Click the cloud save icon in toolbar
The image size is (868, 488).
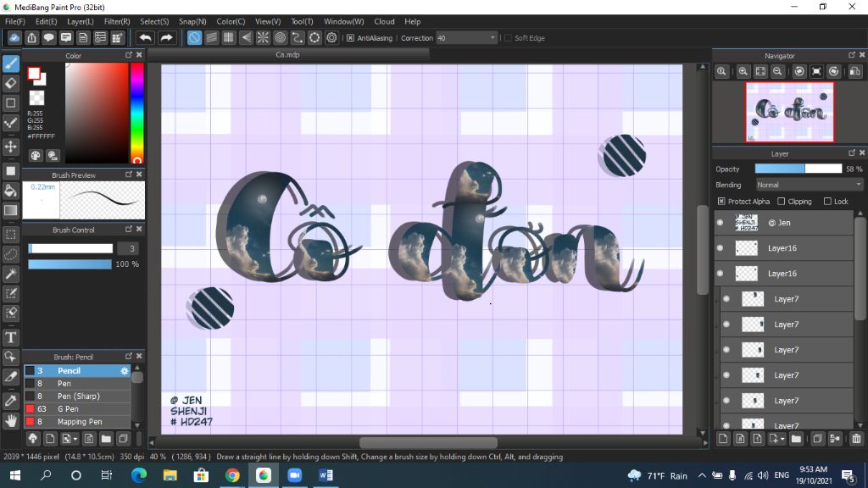click(14, 37)
